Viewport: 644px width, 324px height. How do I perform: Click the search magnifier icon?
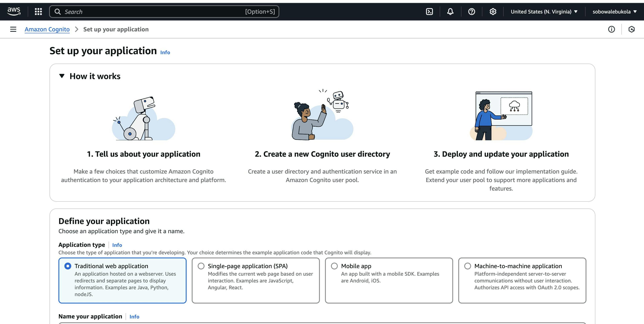pyautogui.click(x=58, y=12)
